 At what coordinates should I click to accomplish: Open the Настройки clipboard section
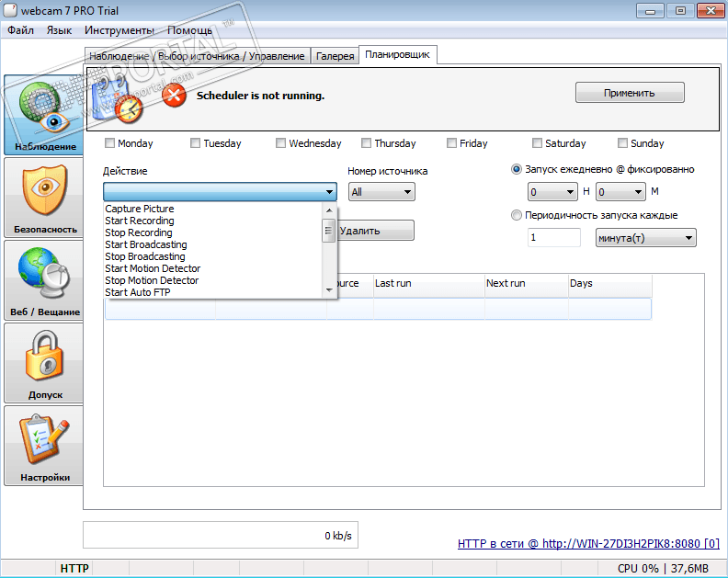point(44,446)
